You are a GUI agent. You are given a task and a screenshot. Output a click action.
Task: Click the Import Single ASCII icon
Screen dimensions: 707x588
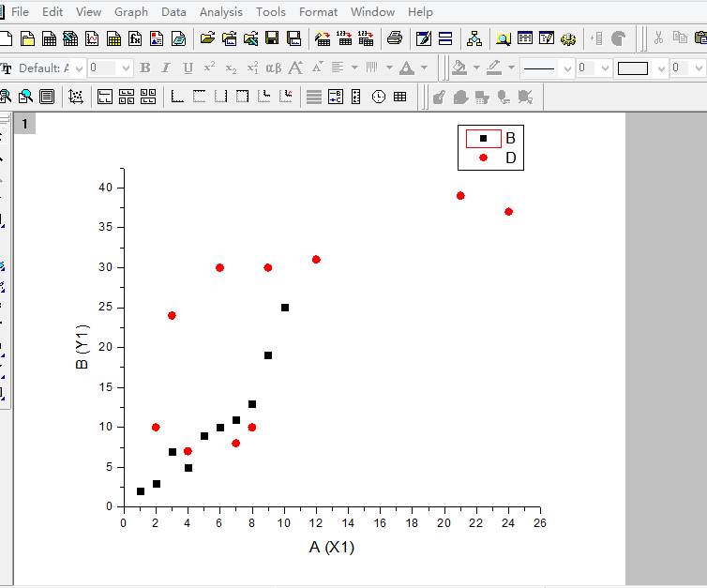(344, 38)
